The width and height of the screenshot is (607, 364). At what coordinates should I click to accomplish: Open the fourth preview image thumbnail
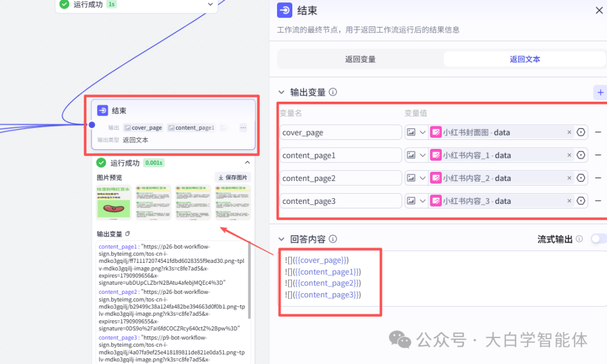coord(233,202)
